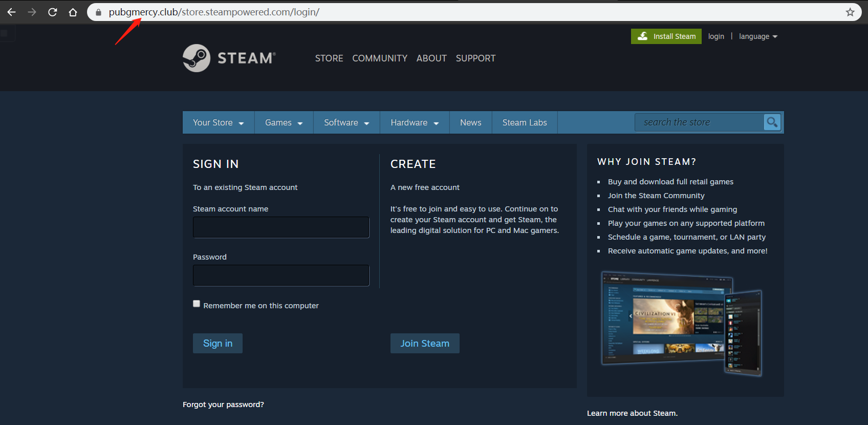Click 'A new free account' text
Image resolution: width=868 pixels, height=425 pixels.
pos(425,187)
